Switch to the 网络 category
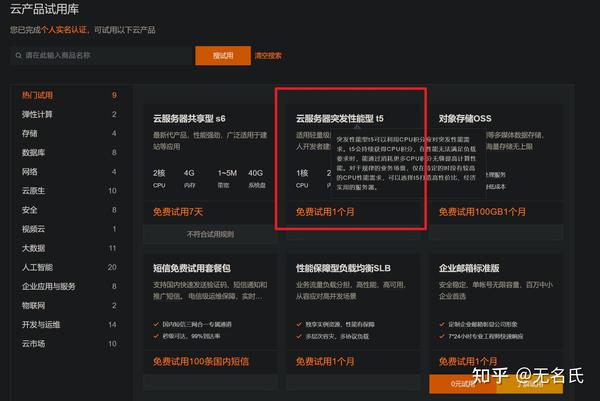This screenshot has width=600, height=401. coord(29,172)
